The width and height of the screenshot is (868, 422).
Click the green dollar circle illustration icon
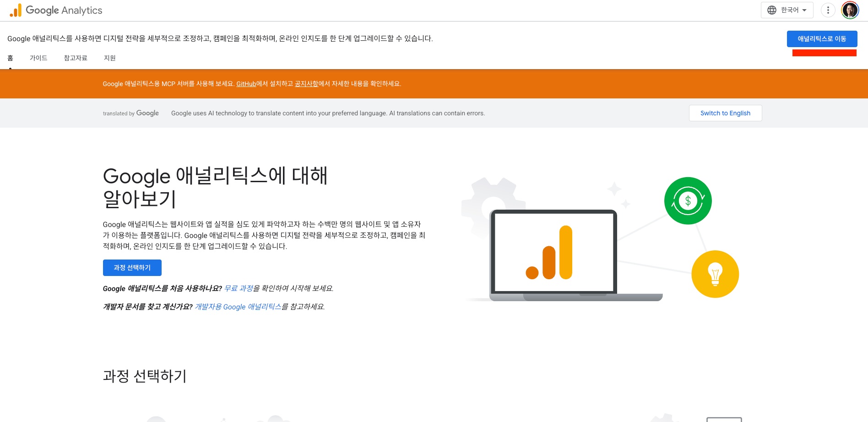click(x=688, y=201)
